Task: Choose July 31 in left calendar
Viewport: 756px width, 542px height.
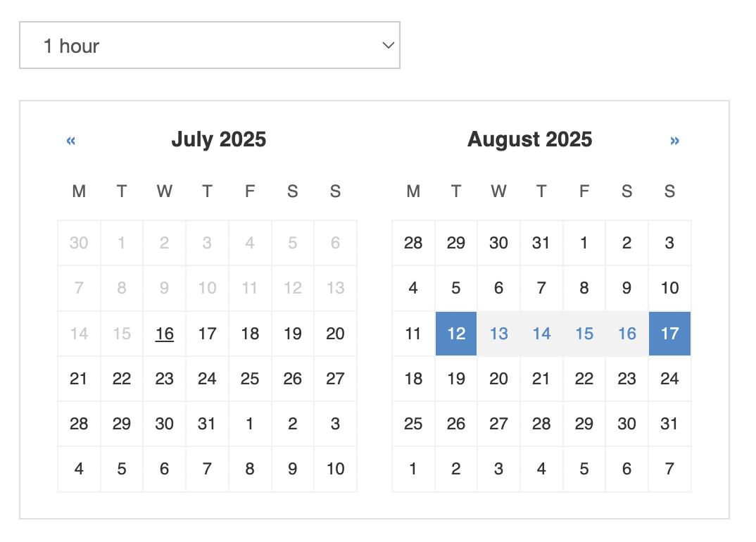Action: click(x=207, y=424)
